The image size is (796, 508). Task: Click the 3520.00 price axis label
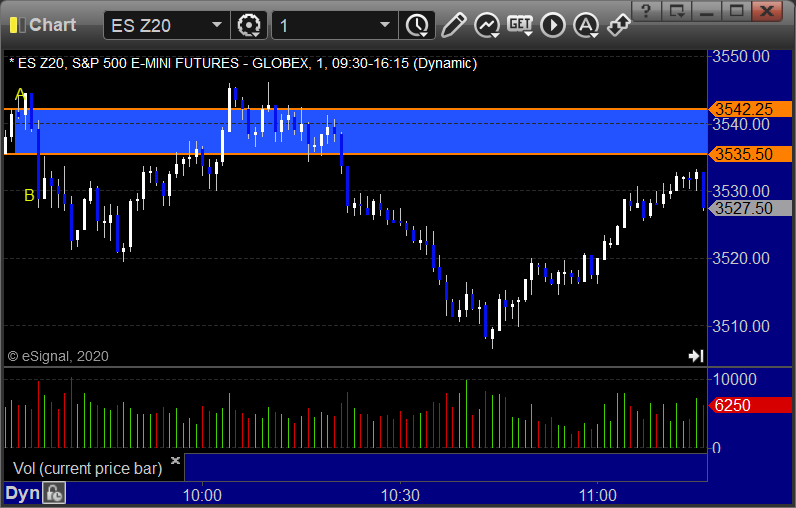741,258
